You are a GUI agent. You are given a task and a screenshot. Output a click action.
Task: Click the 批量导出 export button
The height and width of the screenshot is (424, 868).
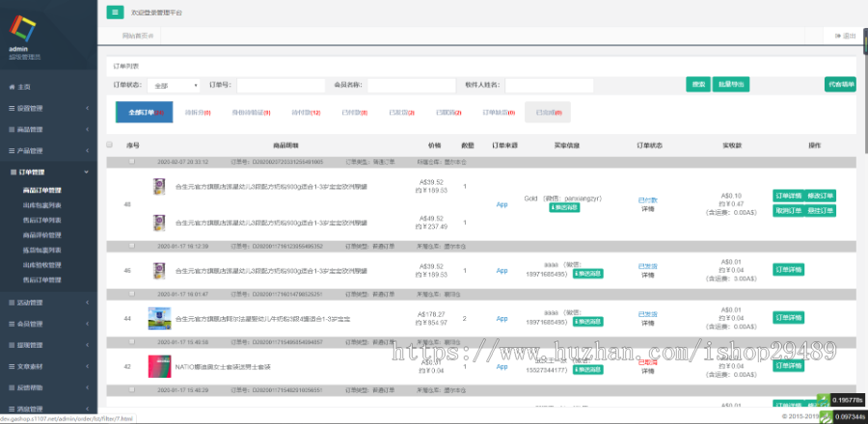click(x=731, y=85)
